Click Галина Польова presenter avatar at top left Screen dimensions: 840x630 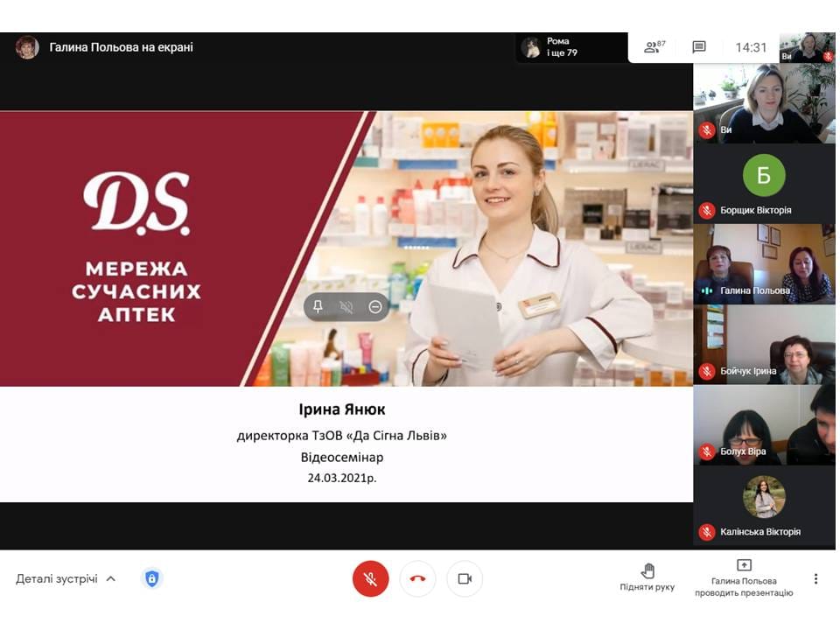(27, 47)
